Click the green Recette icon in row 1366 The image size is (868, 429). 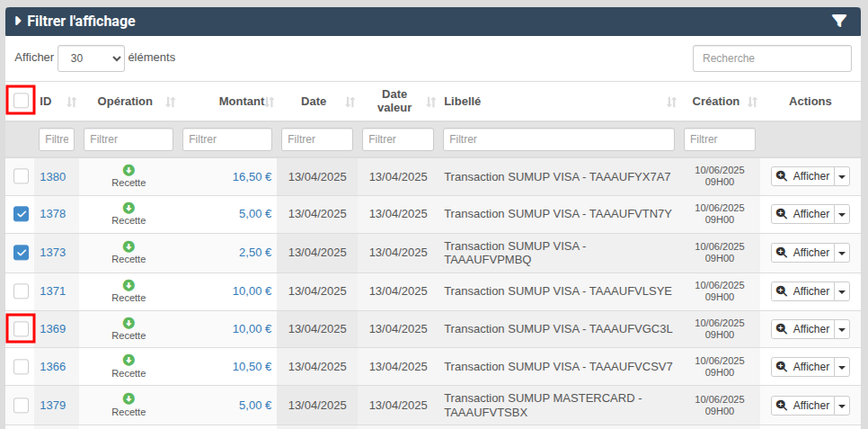coord(128,361)
